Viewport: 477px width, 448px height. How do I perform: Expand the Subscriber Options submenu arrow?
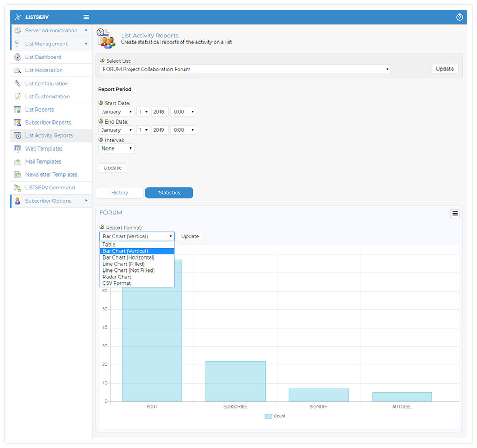point(86,200)
